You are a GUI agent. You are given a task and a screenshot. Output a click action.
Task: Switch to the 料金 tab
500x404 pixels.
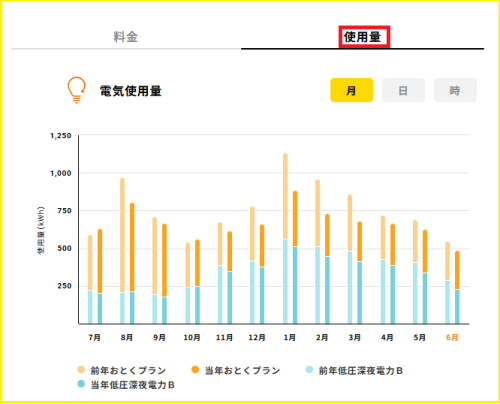pyautogui.click(x=125, y=37)
